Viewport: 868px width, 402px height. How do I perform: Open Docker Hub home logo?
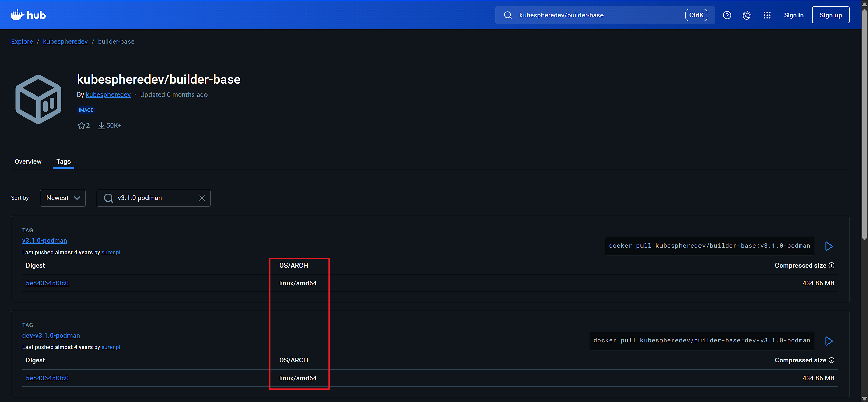(x=28, y=15)
